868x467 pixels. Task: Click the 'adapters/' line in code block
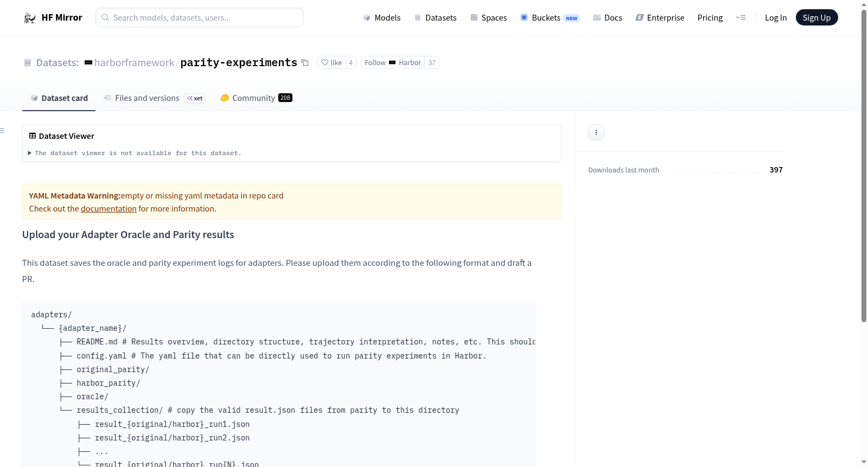(x=52, y=315)
